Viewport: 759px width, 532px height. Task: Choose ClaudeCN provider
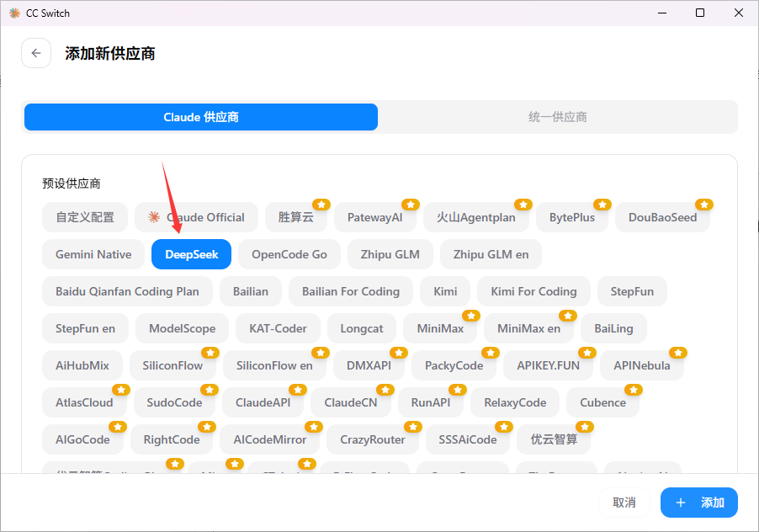tap(350, 402)
